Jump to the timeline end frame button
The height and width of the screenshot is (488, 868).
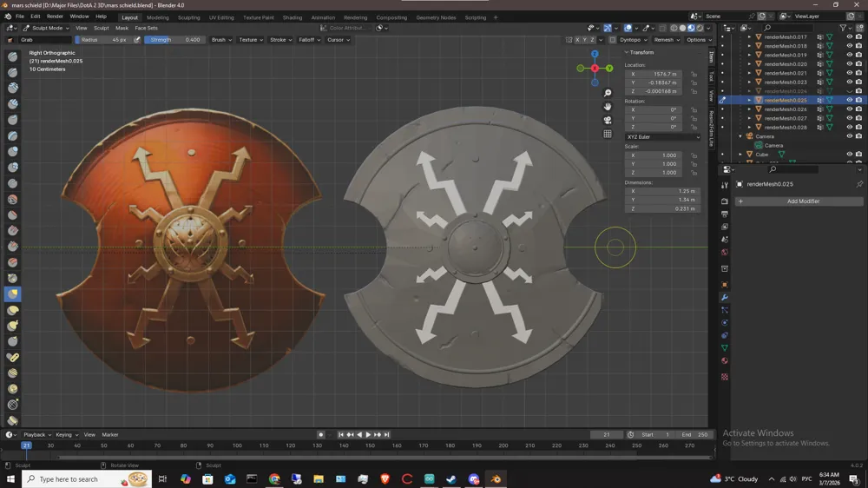[x=387, y=435]
